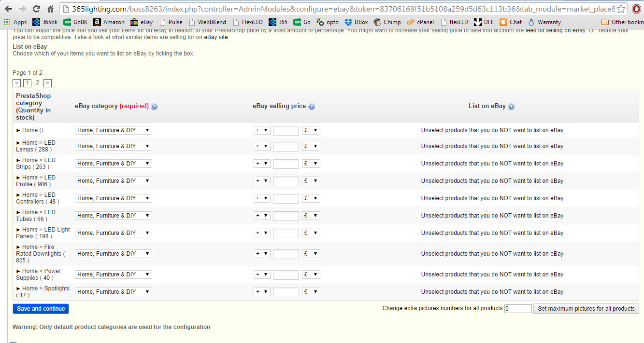
Task: Click extra pictures number input field
Action: pos(518,309)
